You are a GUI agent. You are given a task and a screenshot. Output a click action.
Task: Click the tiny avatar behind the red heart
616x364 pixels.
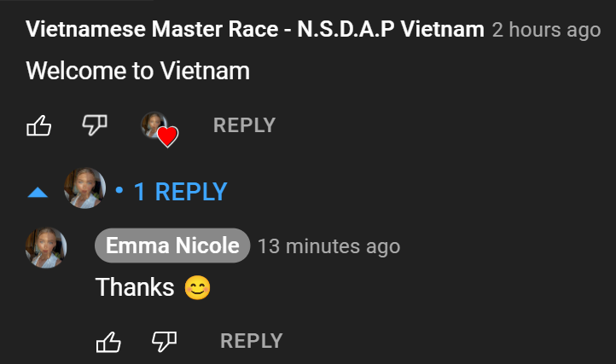[153, 124]
